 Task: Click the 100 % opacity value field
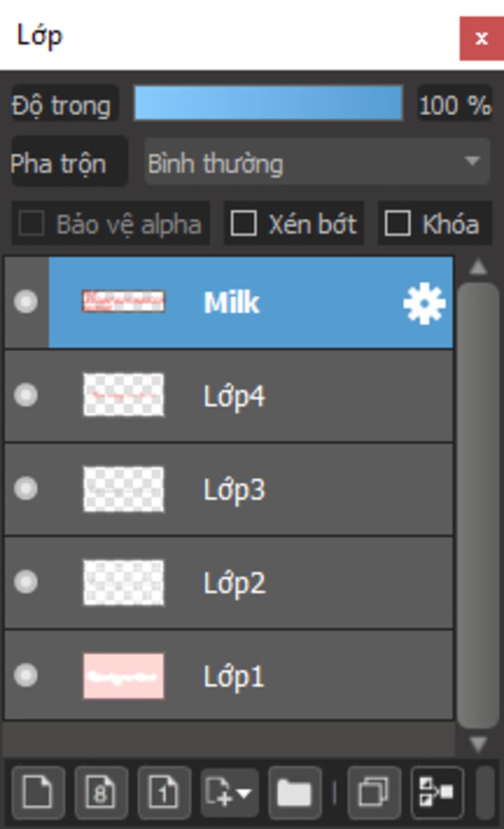click(x=454, y=104)
